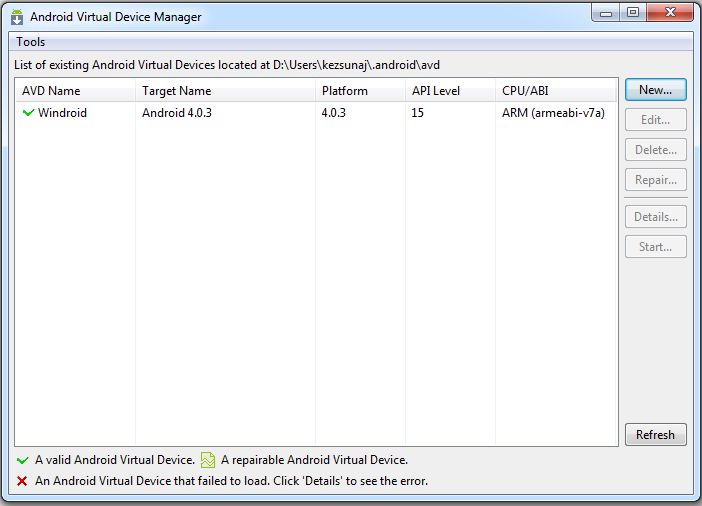Click the valid device green check legend icon
702x506 pixels.
(22, 460)
